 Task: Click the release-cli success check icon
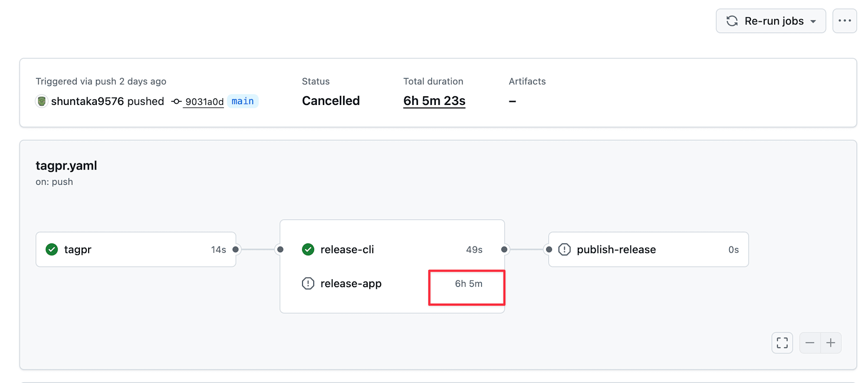pyautogui.click(x=308, y=249)
